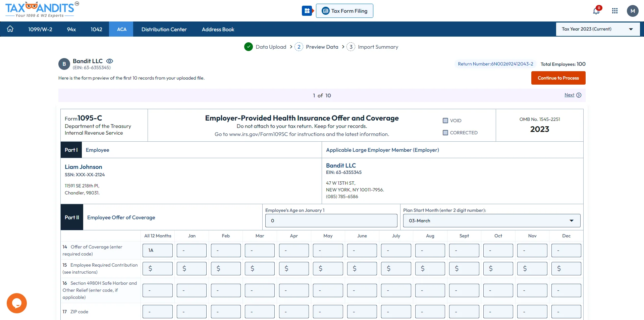Click the Safe Harbor code June field

click(x=362, y=290)
